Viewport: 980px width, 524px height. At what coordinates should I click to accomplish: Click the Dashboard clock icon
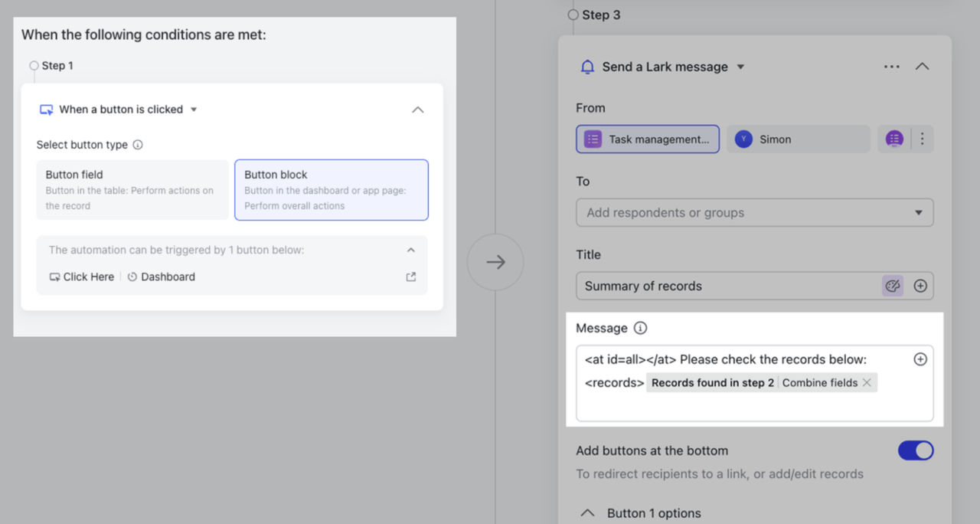point(132,277)
